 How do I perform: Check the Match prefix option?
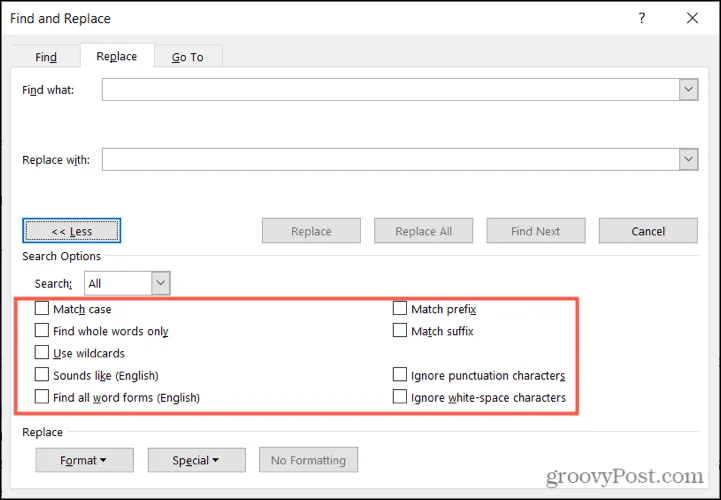tap(400, 308)
